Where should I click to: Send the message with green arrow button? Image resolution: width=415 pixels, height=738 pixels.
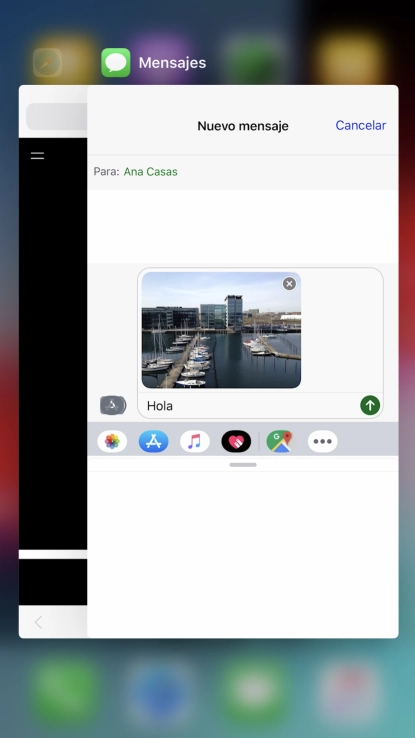pyautogui.click(x=370, y=405)
